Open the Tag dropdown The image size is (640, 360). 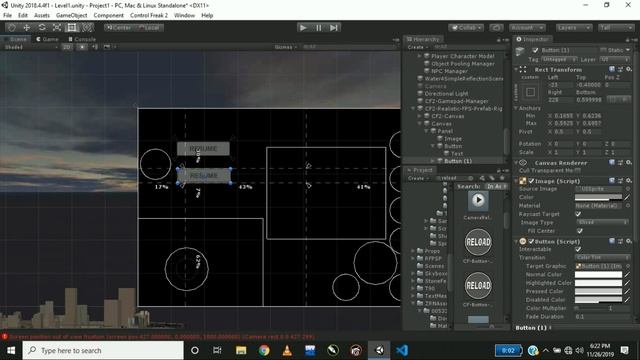click(559, 59)
